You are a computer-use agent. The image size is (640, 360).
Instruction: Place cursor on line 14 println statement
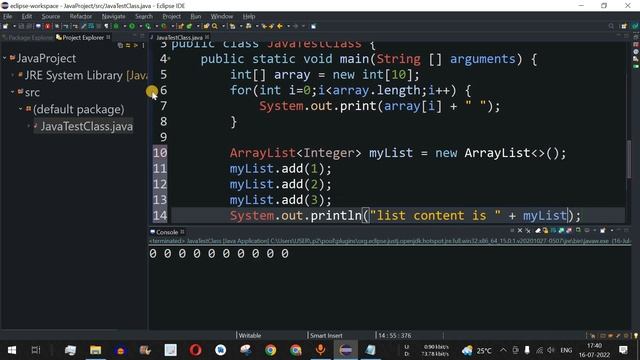click(405, 215)
